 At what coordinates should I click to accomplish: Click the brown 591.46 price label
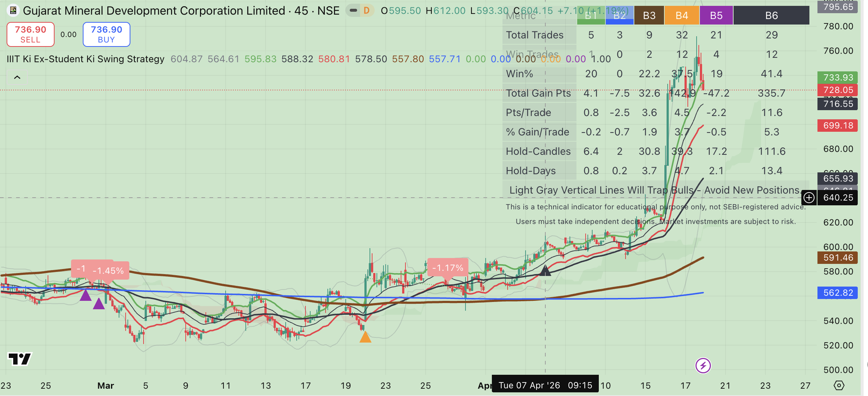tap(838, 258)
